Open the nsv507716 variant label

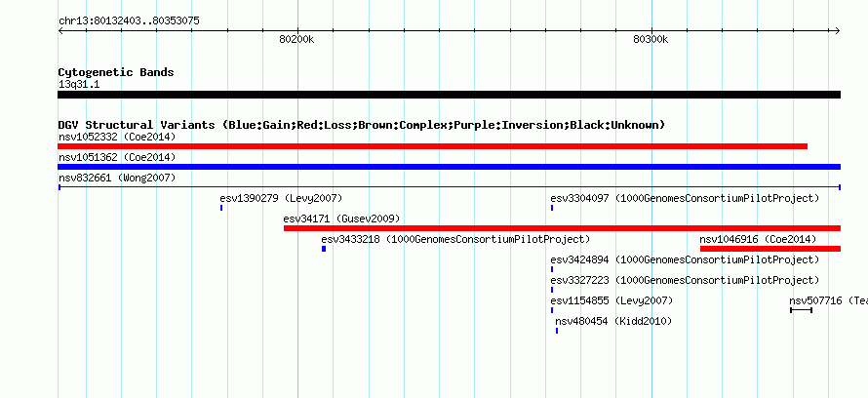click(x=828, y=300)
